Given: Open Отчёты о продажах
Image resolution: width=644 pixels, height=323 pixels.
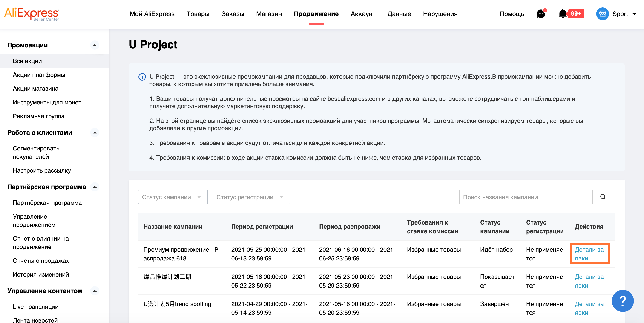Looking at the screenshot, I should pos(41,260).
